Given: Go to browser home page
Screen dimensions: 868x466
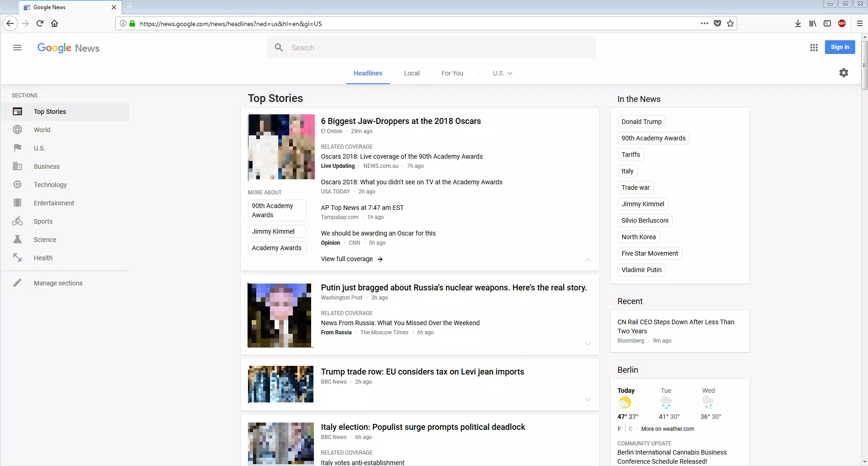Looking at the screenshot, I should tap(54, 23).
